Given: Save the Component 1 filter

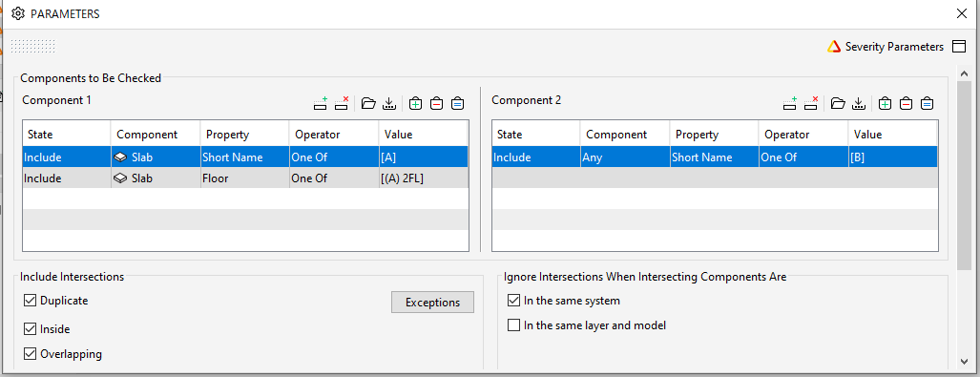Looking at the screenshot, I should [x=389, y=103].
